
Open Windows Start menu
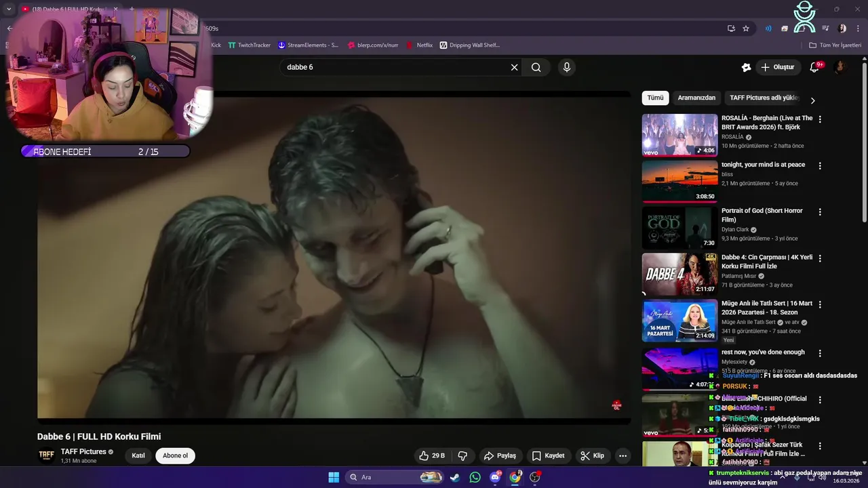tap(334, 477)
